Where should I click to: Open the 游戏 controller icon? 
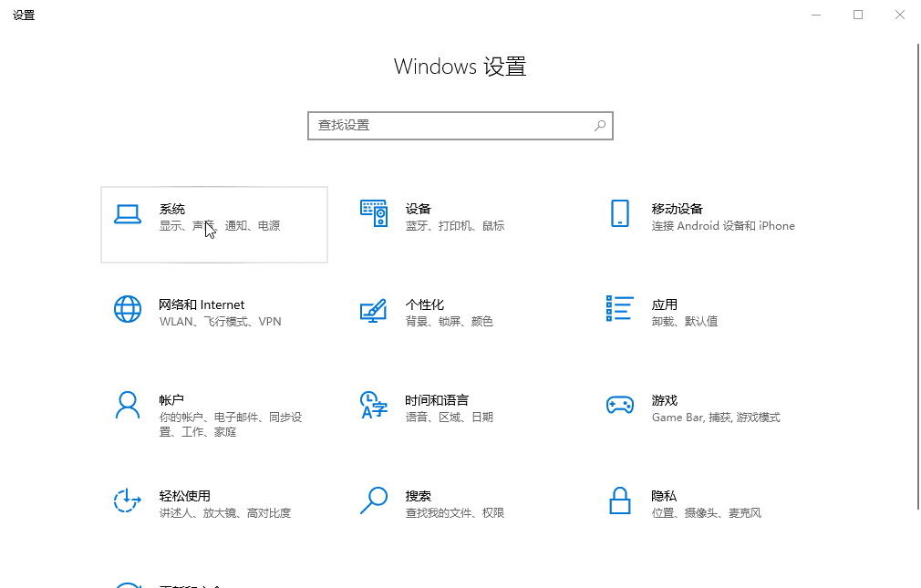pyautogui.click(x=620, y=405)
